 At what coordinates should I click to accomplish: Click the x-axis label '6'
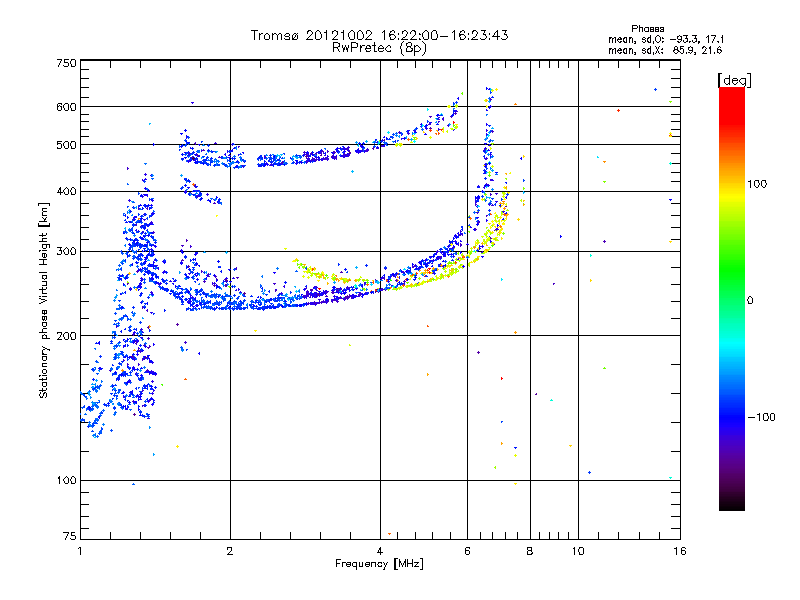[467, 551]
